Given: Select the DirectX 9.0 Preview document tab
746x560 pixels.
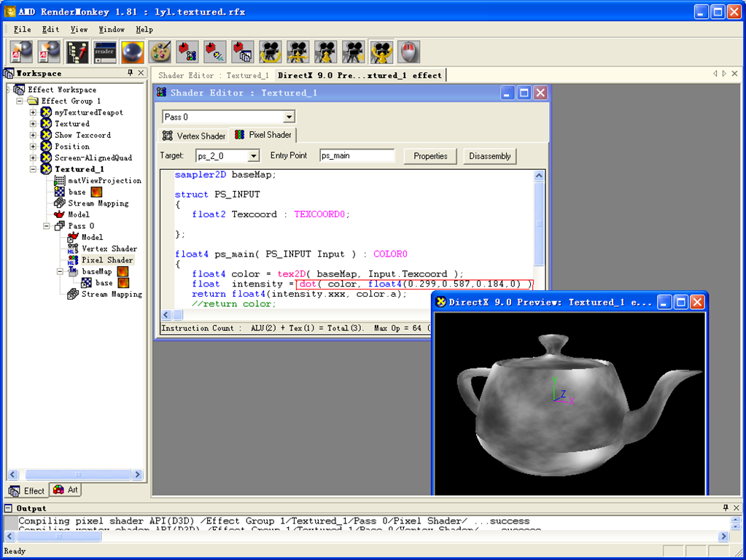Looking at the screenshot, I should pyautogui.click(x=360, y=75).
